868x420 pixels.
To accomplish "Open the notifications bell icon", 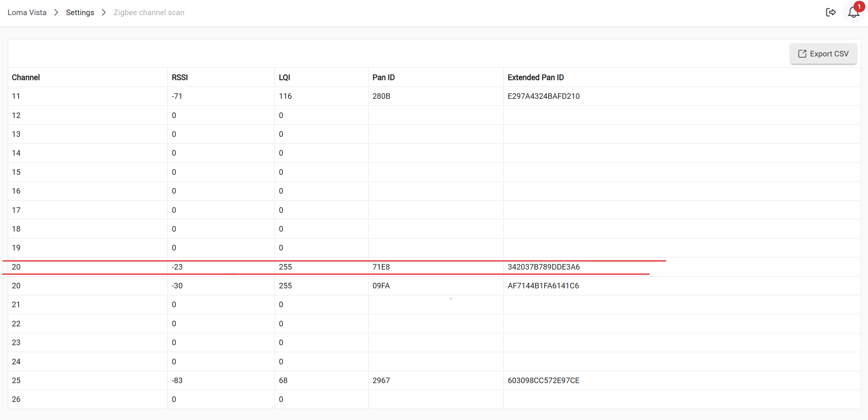I will point(853,13).
